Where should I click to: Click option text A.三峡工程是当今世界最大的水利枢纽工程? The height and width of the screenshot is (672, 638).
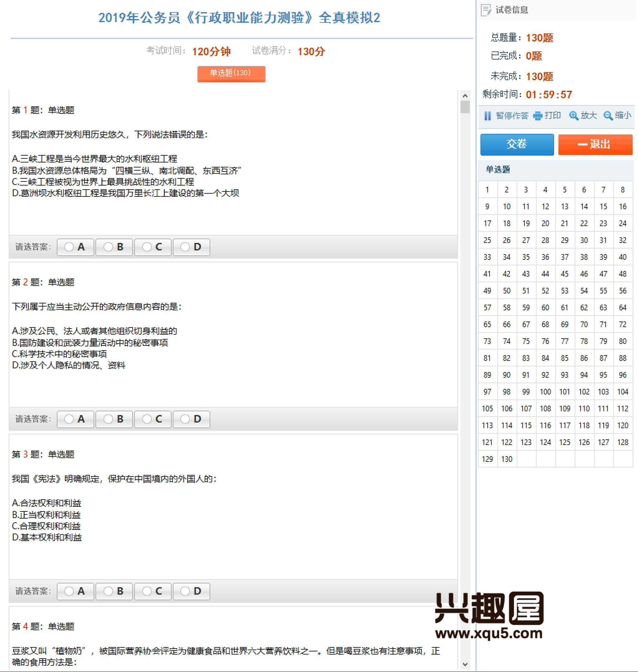[x=95, y=159]
